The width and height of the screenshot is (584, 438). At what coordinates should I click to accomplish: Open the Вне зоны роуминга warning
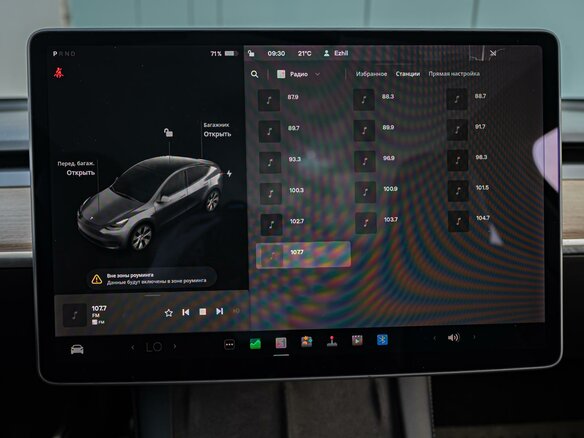pos(152,279)
